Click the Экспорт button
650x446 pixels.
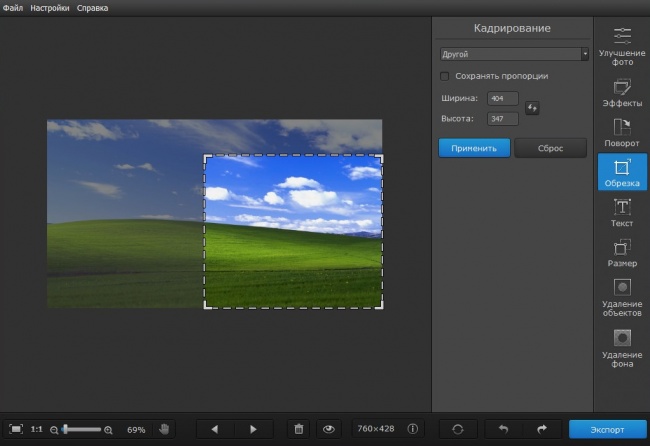(x=607, y=429)
